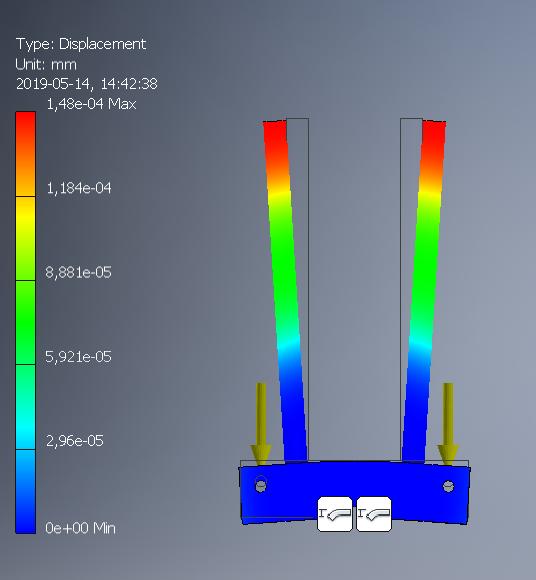Viewport: 536px width, 580px height.
Task: Click the left hole in the base
Action: (261, 486)
